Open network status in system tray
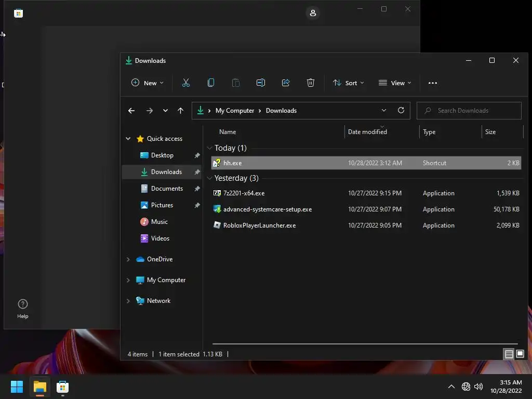Screen dimensions: 532x399 click(466, 387)
